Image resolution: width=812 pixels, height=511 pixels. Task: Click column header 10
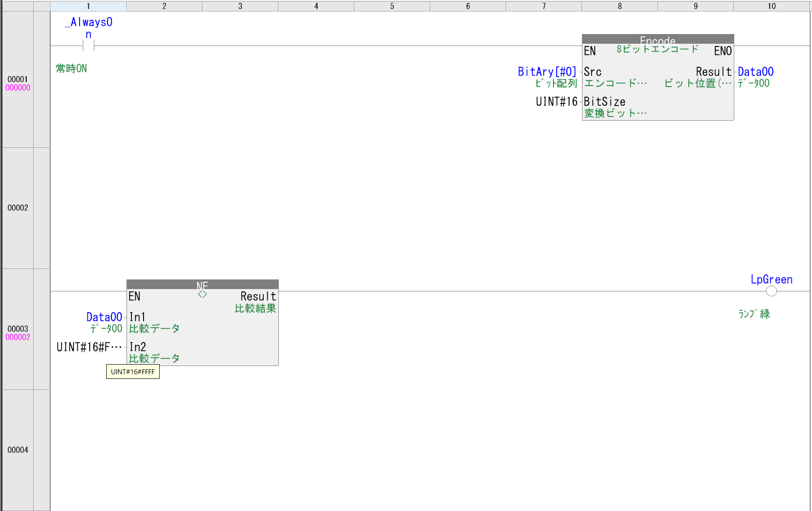point(771,6)
